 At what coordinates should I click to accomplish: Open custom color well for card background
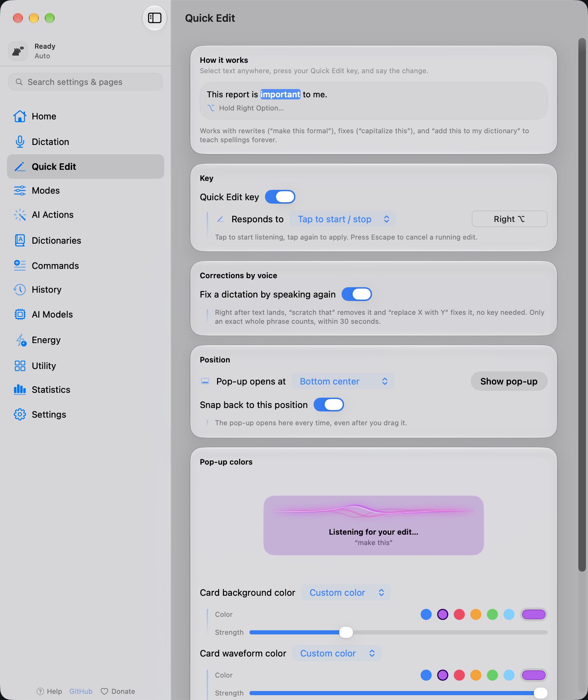click(533, 614)
